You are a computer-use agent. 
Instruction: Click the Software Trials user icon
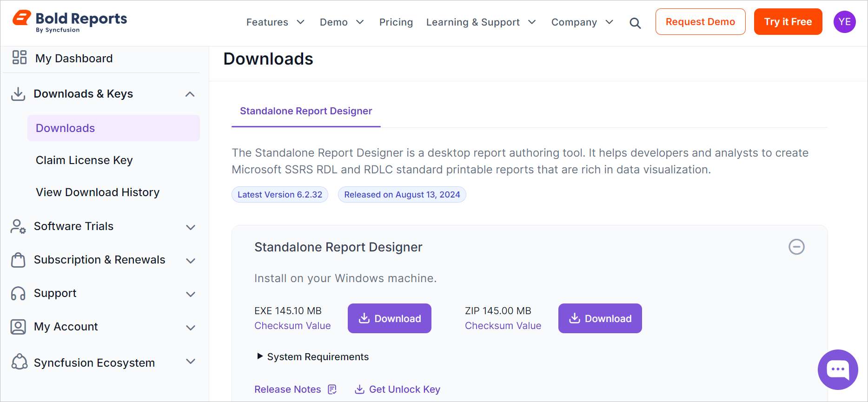(18, 226)
